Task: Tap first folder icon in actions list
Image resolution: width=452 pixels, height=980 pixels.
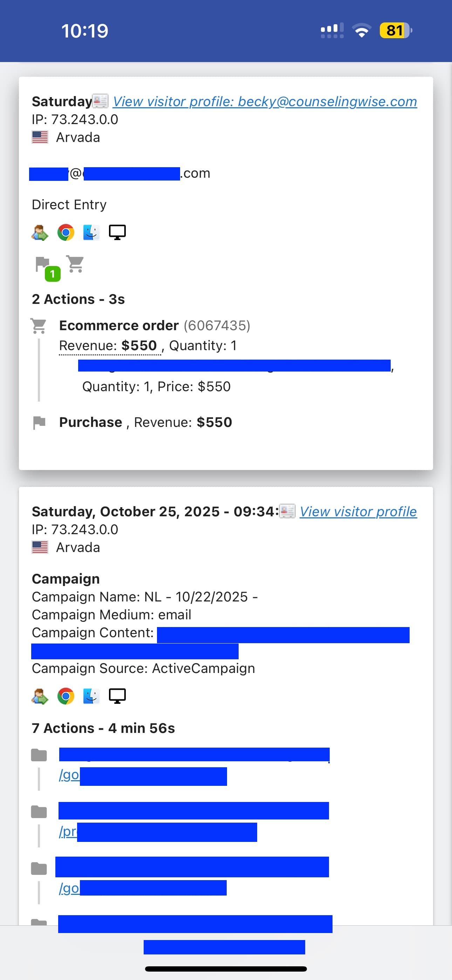Action: click(x=39, y=755)
